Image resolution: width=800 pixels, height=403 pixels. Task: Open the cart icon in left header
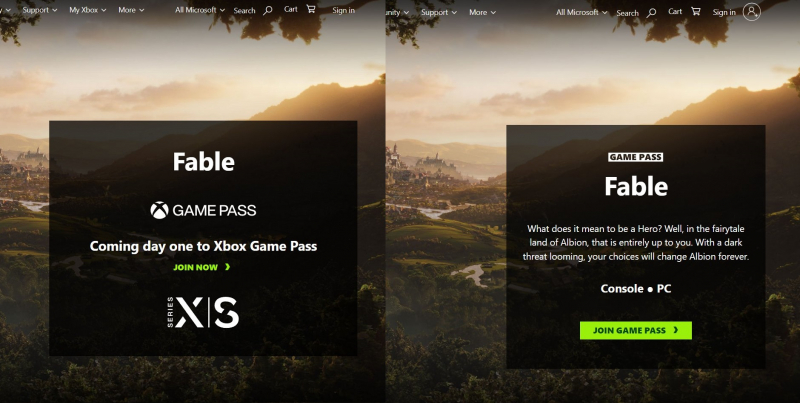311,9
